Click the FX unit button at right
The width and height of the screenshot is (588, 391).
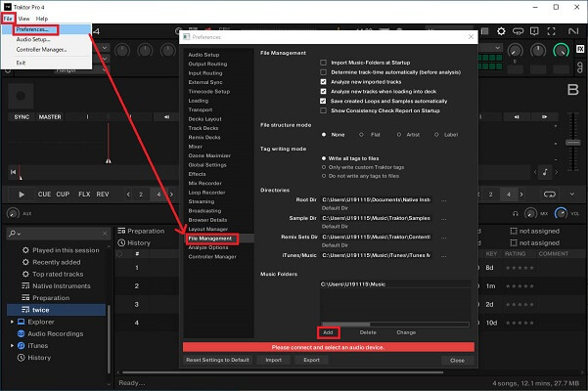tap(580, 49)
